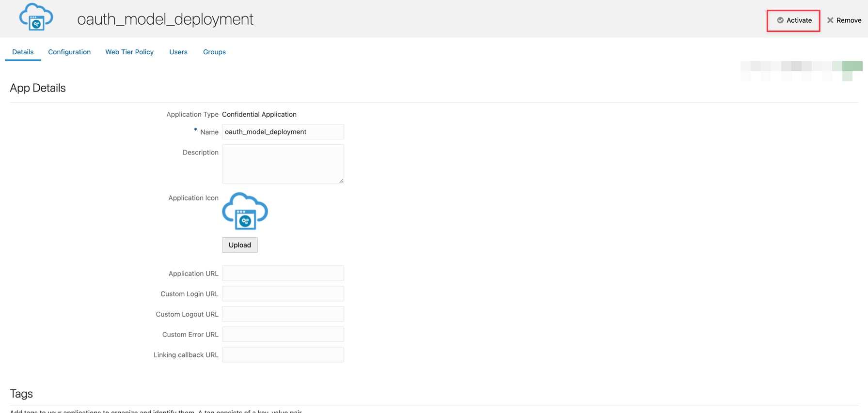The image size is (868, 413).
Task: Click the Remove X icon
Action: (x=830, y=20)
